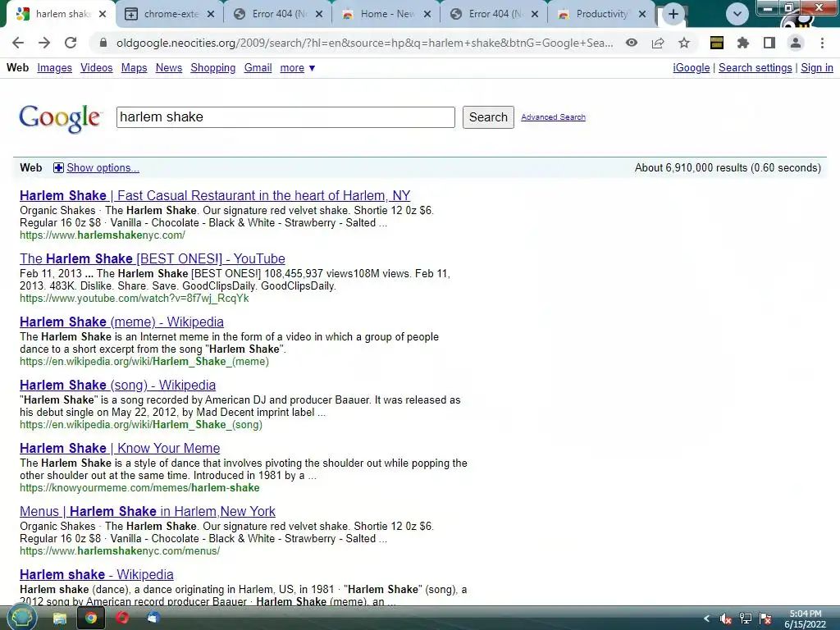
Task: Open a new tab with the plus button
Action: 673,14
